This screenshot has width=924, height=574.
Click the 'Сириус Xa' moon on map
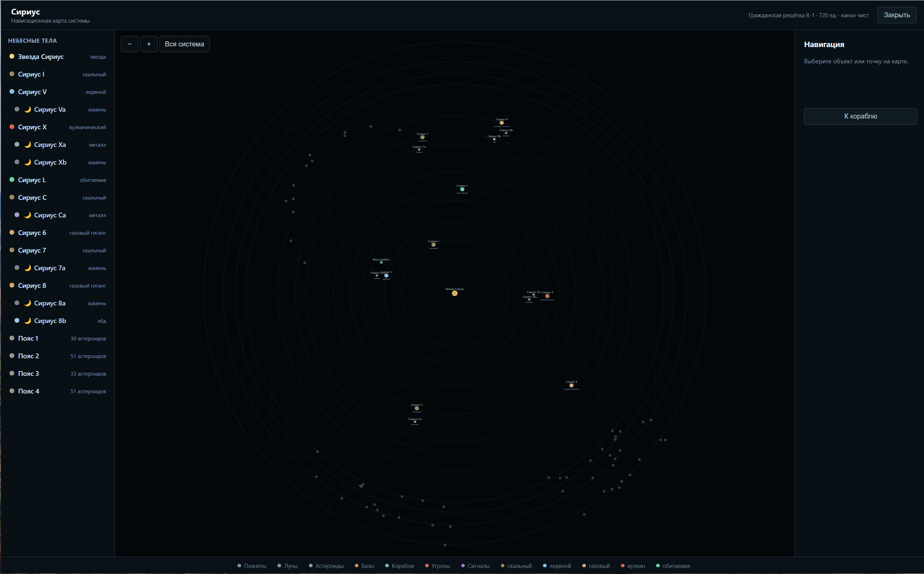pos(533,295)
